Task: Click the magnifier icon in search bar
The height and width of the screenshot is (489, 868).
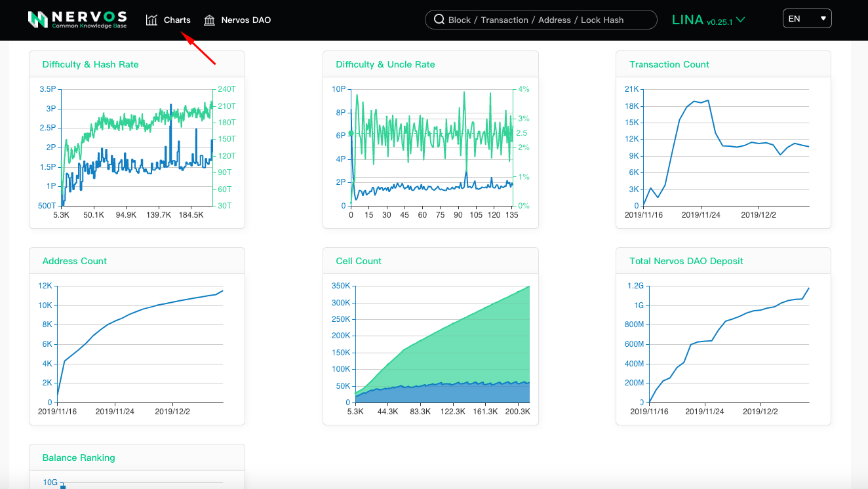Action: coord(439,20)
